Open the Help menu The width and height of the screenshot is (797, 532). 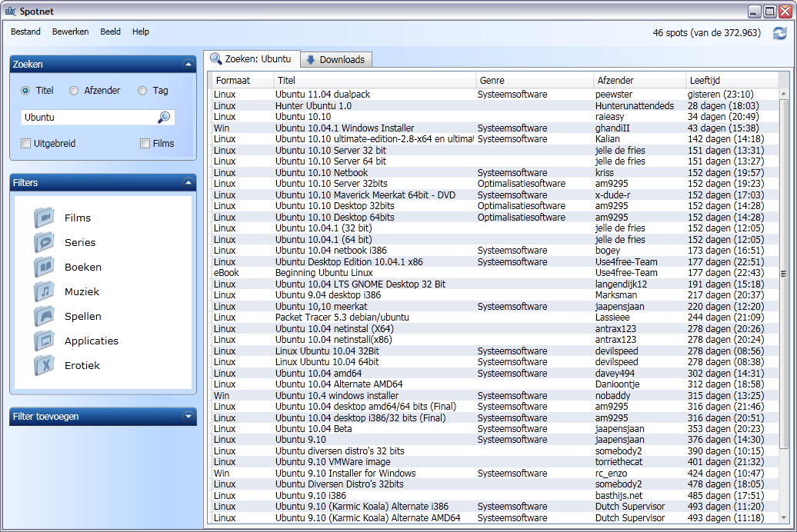coord(141,32)
